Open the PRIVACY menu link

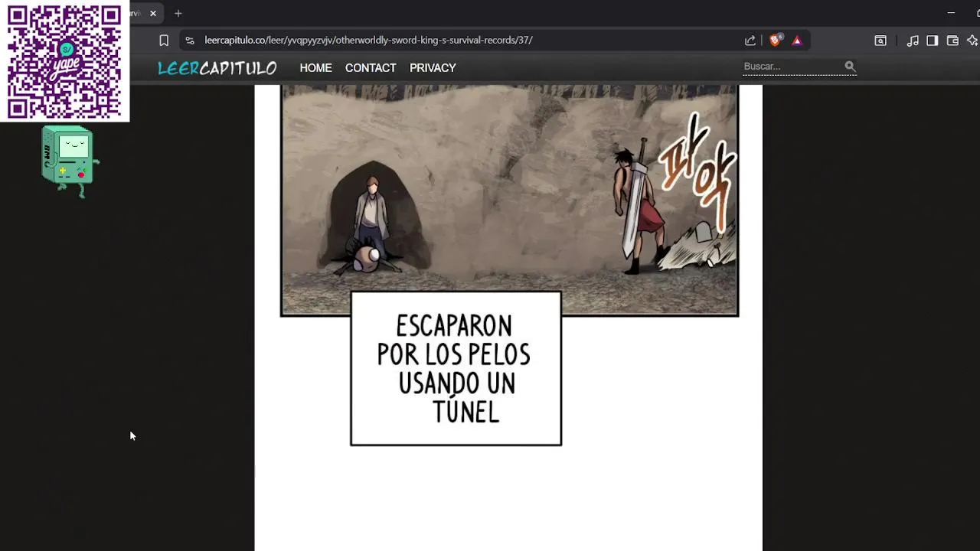pyautogui.click(x=433, y=68)
